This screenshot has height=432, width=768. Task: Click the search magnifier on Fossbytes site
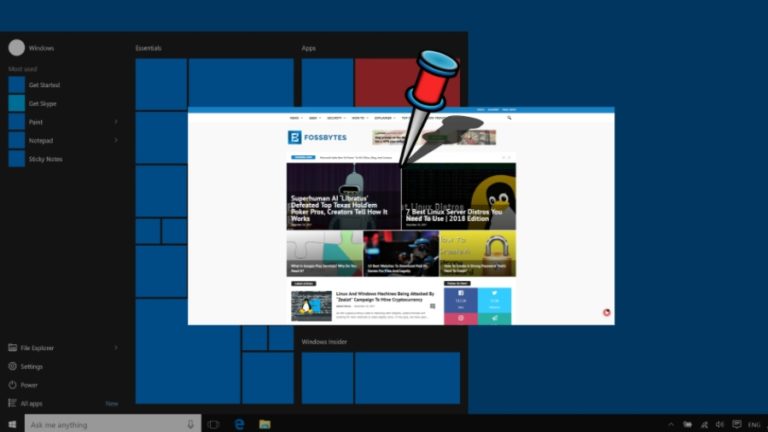click(509, 118)
